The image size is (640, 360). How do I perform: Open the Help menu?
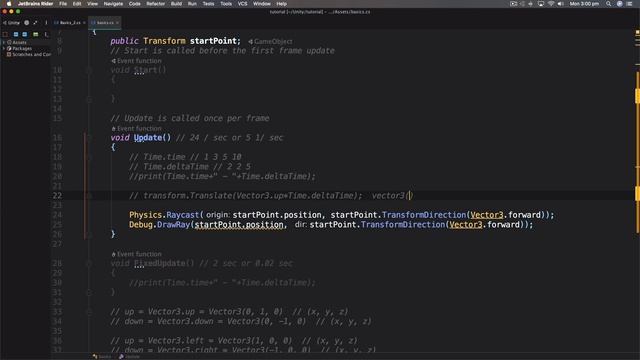[282, 4]
